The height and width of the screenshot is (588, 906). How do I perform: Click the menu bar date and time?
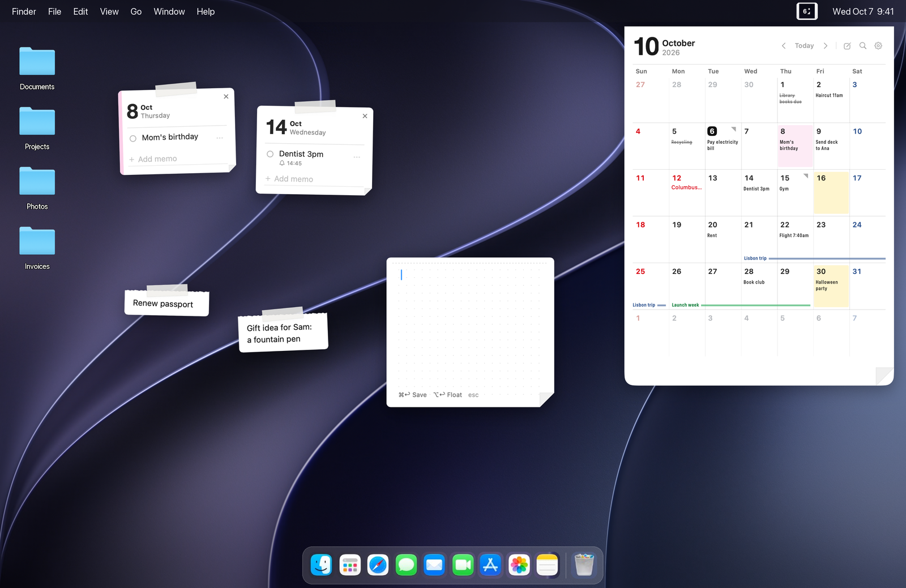pos(863,11)
